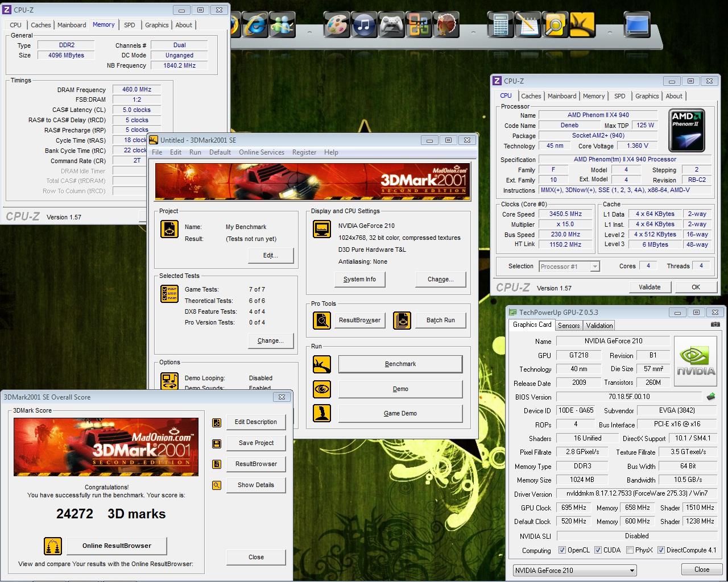Viewport: 728px width, 582px height.
Task: Click the Batch Run button
Action: click(441, 320)
